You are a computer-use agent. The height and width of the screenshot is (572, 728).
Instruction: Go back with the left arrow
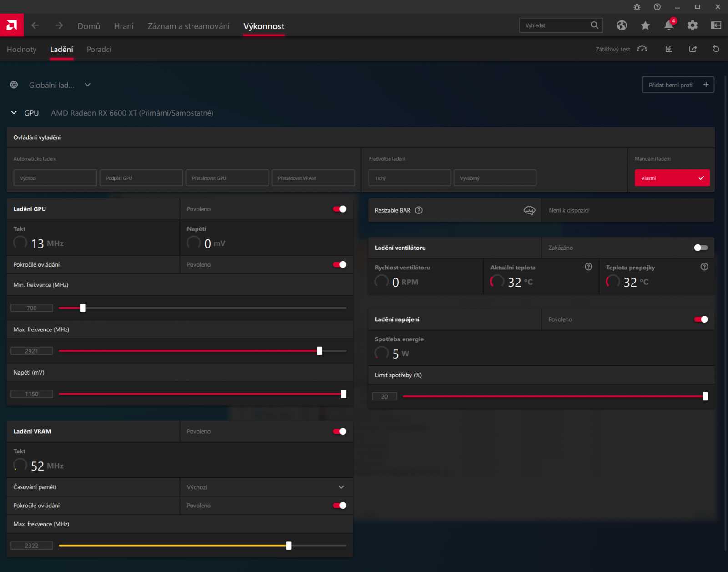[x=35, y=25]
